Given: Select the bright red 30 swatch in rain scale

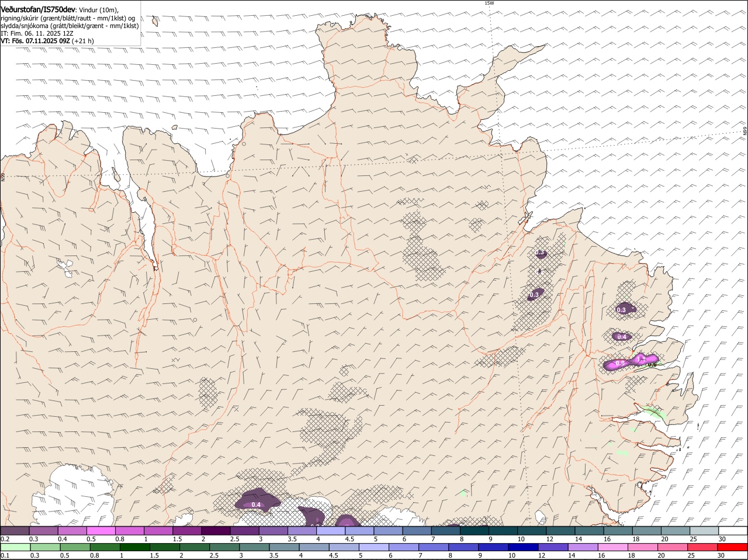Looking at the screenshot, I should pos(733,547).
